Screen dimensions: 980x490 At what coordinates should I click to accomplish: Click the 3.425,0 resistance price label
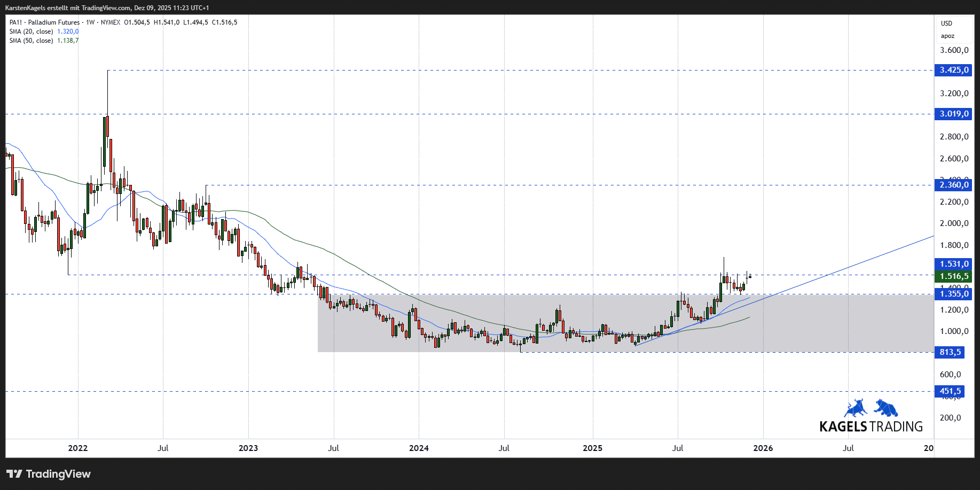pyautogui.click(x=954, y=70)
